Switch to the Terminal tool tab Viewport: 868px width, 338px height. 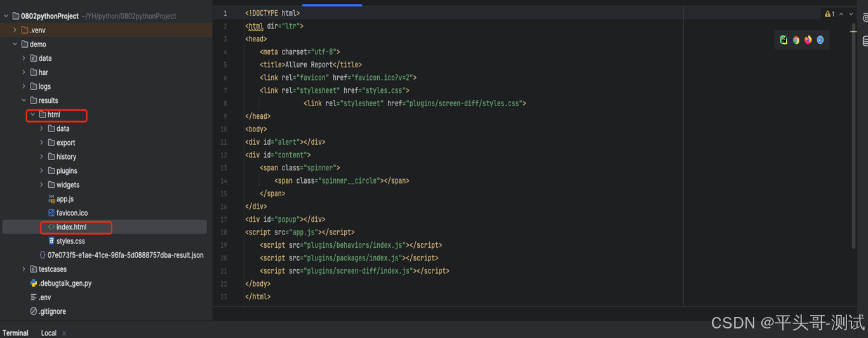click(15, 333)
